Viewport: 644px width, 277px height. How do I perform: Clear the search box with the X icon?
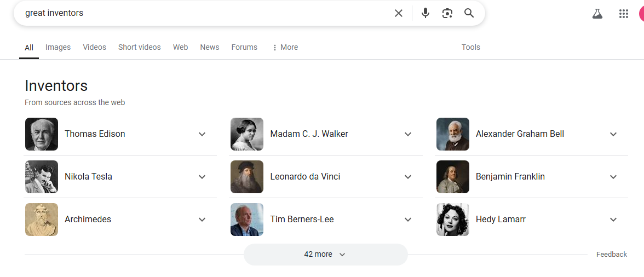tap(399, 13)
